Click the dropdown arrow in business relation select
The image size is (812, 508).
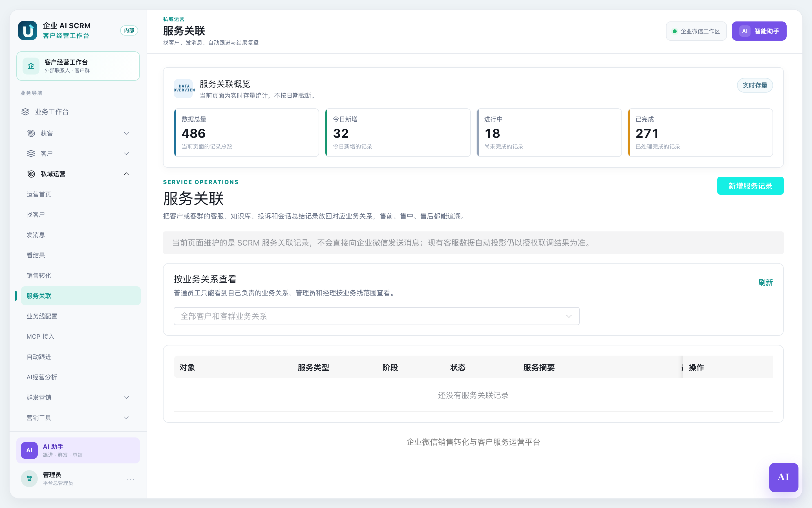(x=569, y=316)
